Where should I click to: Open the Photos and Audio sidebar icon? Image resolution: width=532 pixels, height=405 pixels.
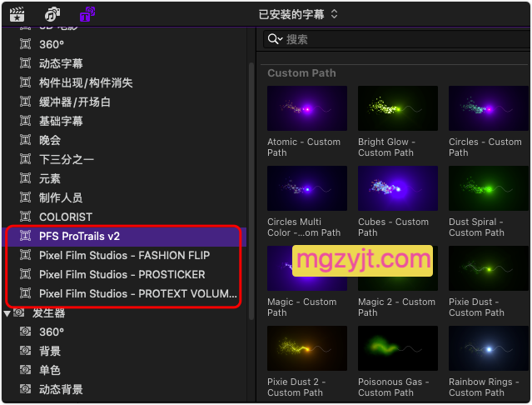click(x=52, y=14)
